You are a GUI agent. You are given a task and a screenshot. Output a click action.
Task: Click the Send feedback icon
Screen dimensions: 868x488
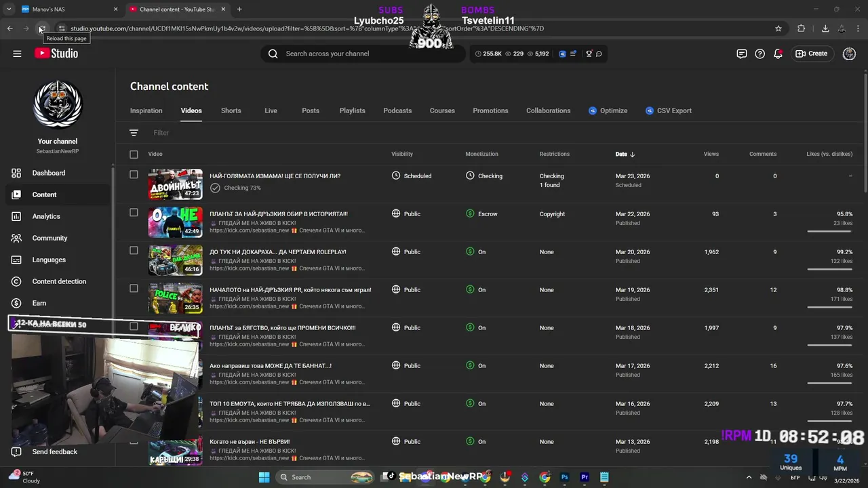coord(16,451)
